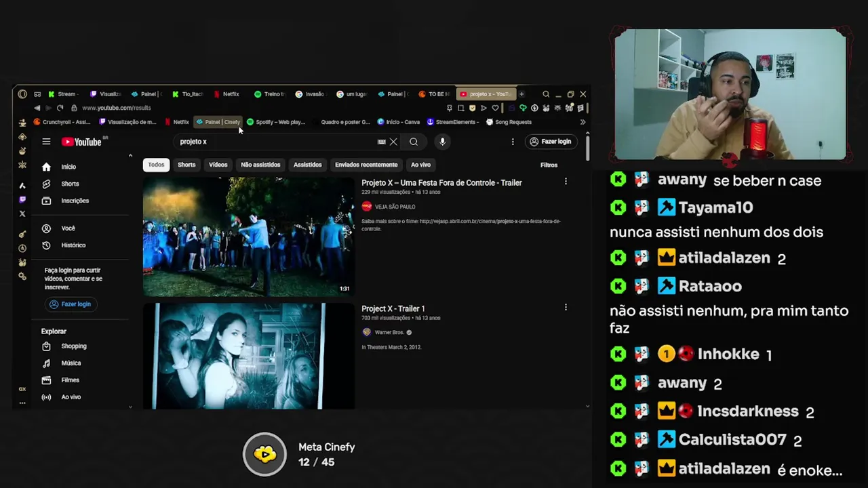Click the search magnifier button in YouTube
This screenshot has height=488, width=868.
tap(414, 142)
